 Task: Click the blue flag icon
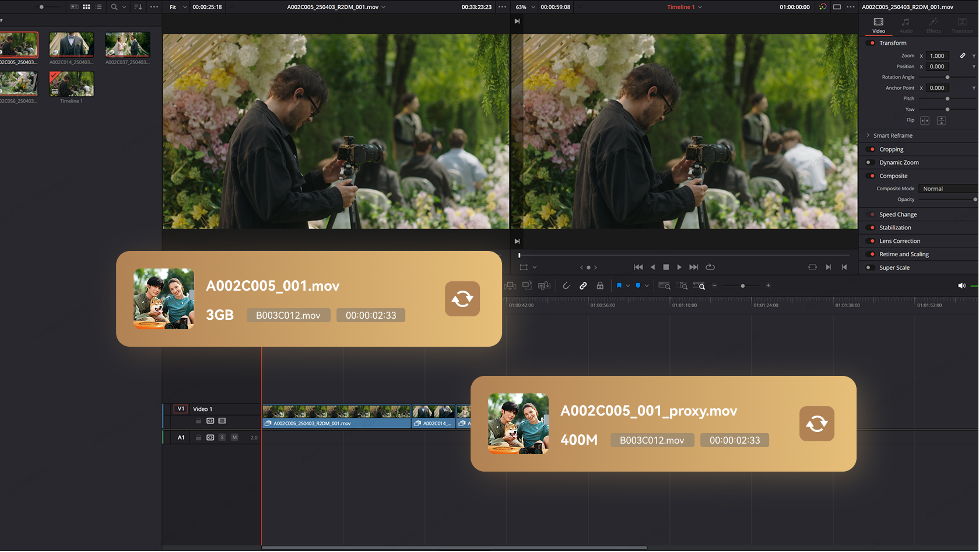click(x=620, y=286)
